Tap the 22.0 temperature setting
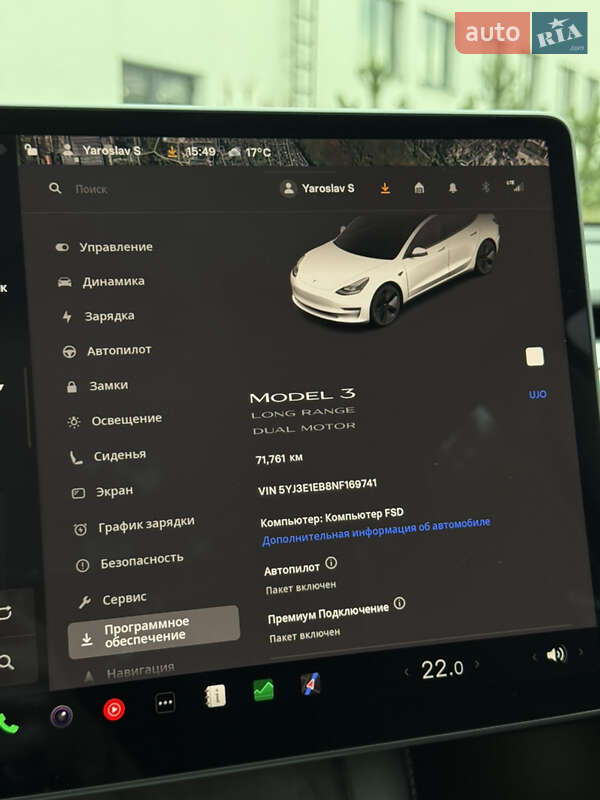The height and width of the screenshot is (800, 600). pos(442,668)
